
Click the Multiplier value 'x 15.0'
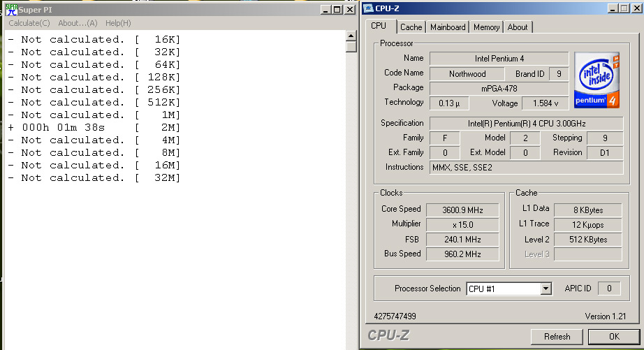(x=462, y=225)
